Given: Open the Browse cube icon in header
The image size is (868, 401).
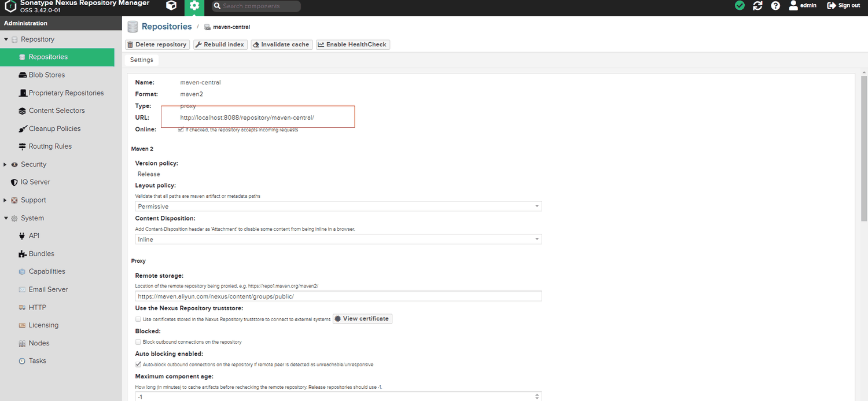Looking at the screenshot, I should 171,6.
